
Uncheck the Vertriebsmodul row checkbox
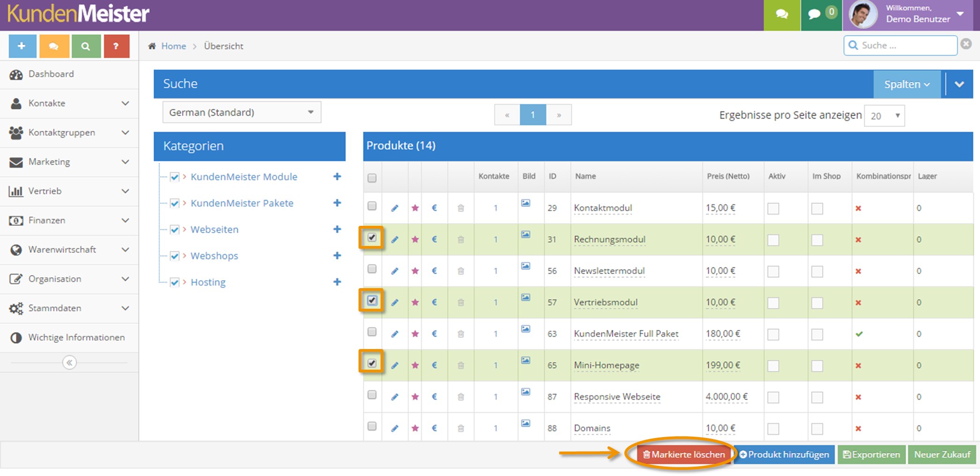point(372,300)
